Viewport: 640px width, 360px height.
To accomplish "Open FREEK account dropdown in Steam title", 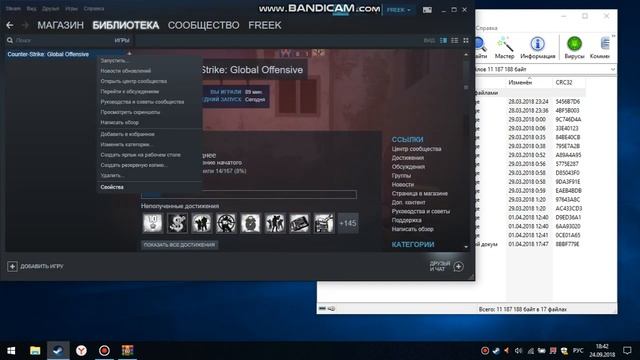I will point(398,10).
